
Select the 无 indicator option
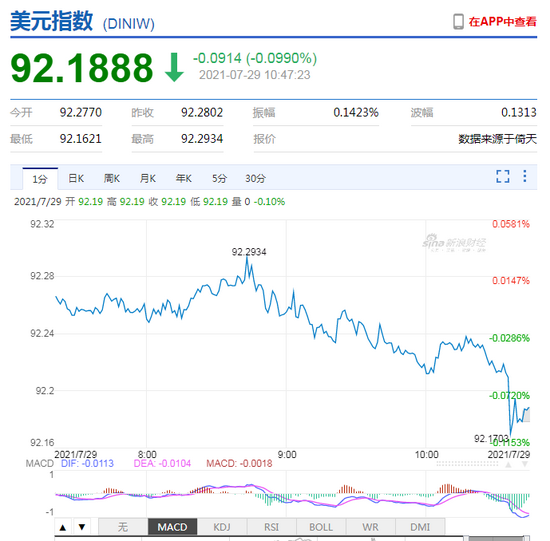click(123, 527)
